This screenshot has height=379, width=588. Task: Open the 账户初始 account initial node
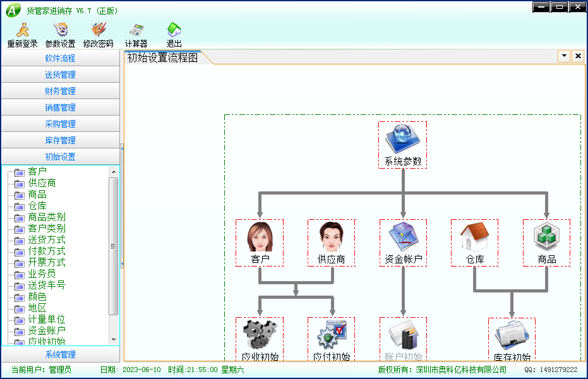[x=403, y=339]
